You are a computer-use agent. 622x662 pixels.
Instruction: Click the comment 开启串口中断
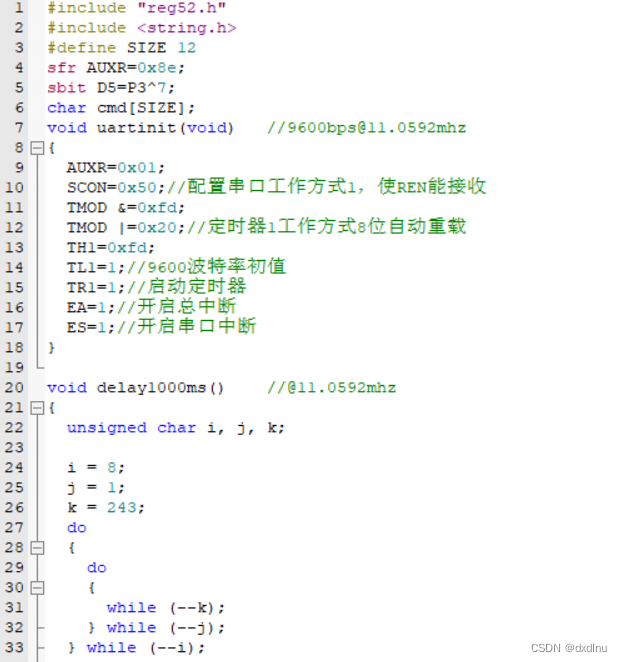click(197, 327)
